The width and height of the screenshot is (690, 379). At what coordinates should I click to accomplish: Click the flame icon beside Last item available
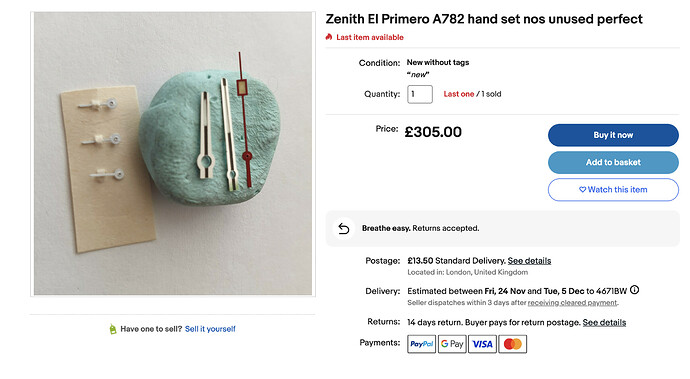329,37
